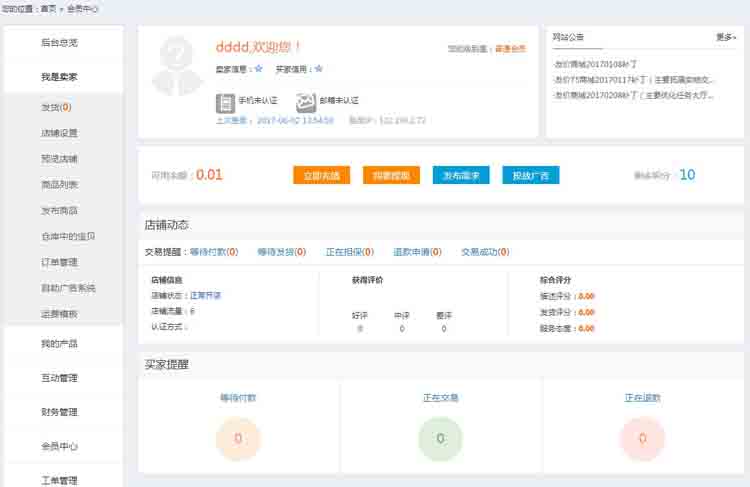Open 商品列表 in the sidebar
Viewport: 750px width, 487px height.
tap(59, 185)
